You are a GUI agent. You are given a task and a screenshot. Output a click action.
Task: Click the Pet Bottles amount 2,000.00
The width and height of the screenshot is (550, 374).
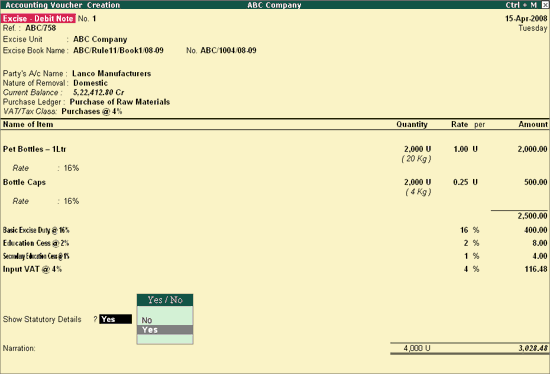click(532, 149)
